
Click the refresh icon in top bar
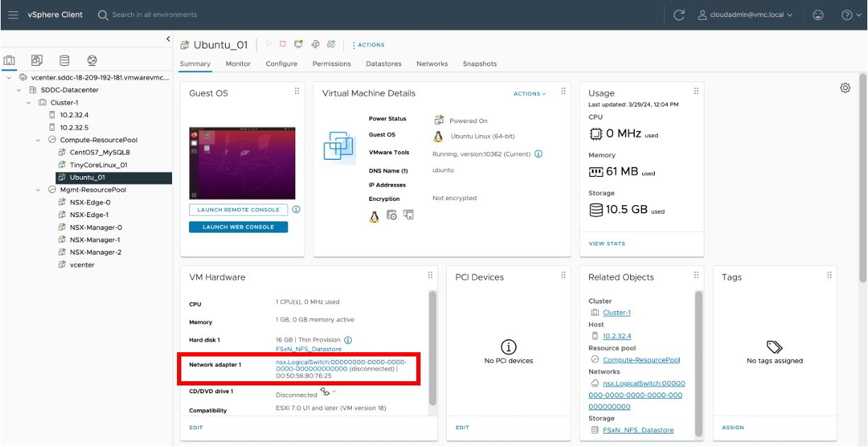pos(679,15)
